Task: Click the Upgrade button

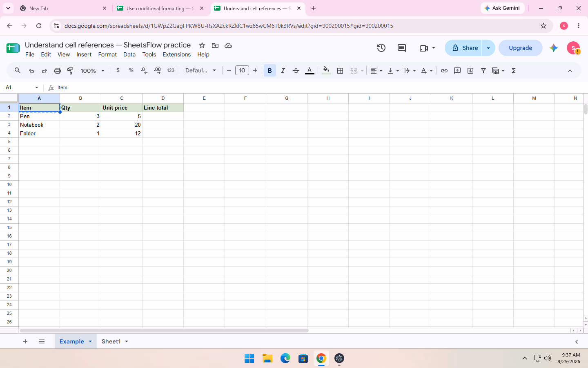Action: coord(521,48)
